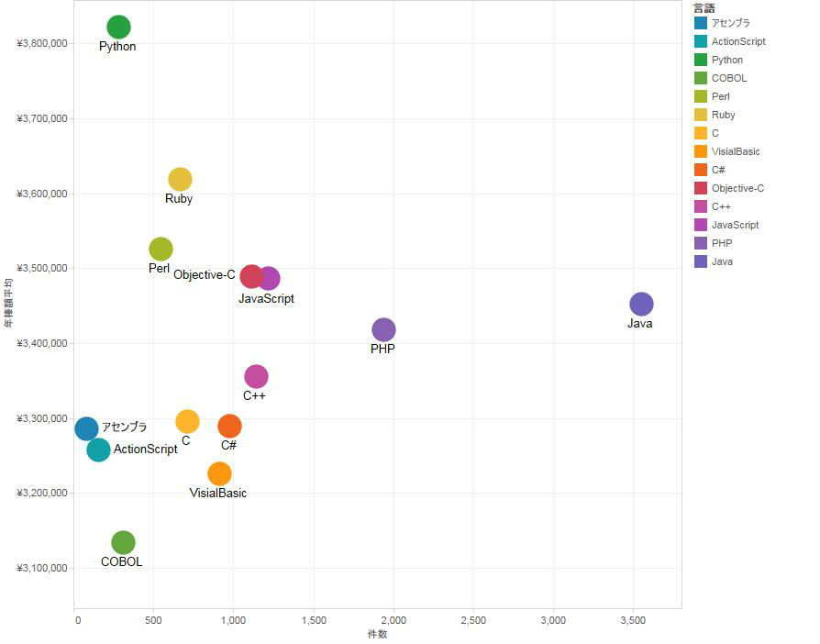Viewport: 820px width, 644px height.
Task: Click the Python data point in the scatter plot
Action: pyautogui.click(x=118, y=28)
